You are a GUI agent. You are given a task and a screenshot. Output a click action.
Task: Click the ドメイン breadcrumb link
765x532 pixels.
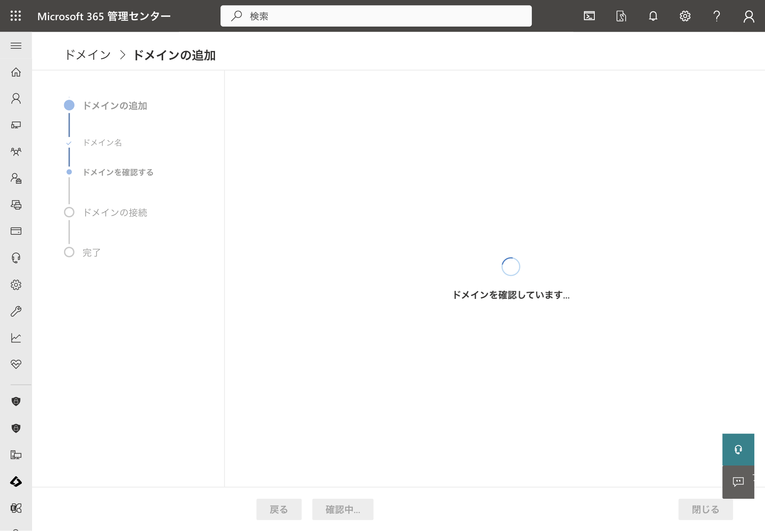88,55
